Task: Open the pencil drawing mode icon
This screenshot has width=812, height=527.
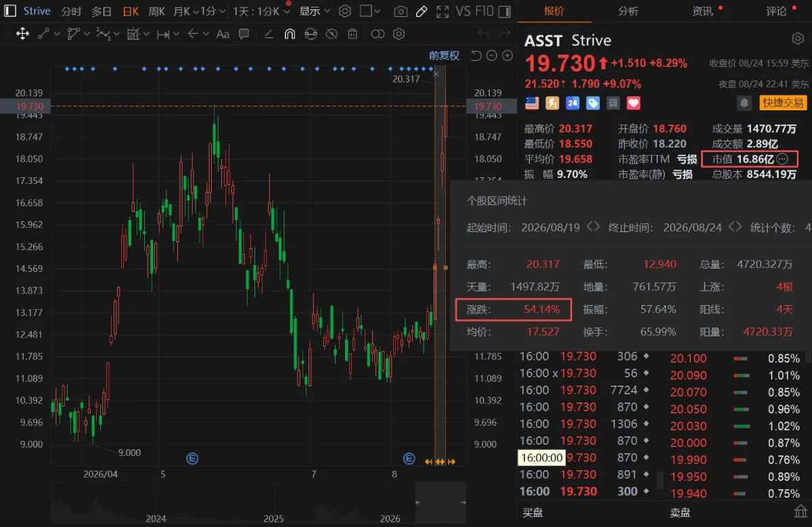Action: coord(422,12)
